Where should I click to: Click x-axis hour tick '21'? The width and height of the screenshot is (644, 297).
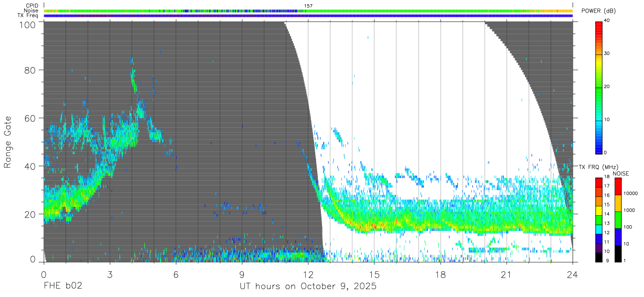506,274
